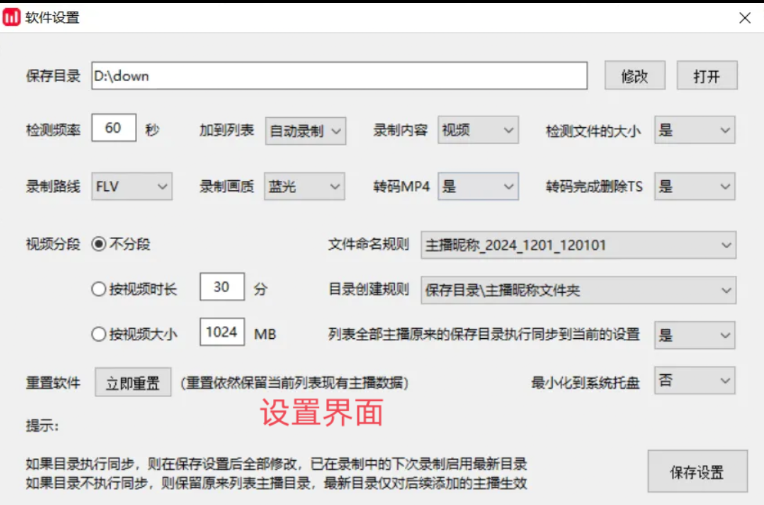Close the software settings window
Screen dimensions: 764x505
(744, 18)
